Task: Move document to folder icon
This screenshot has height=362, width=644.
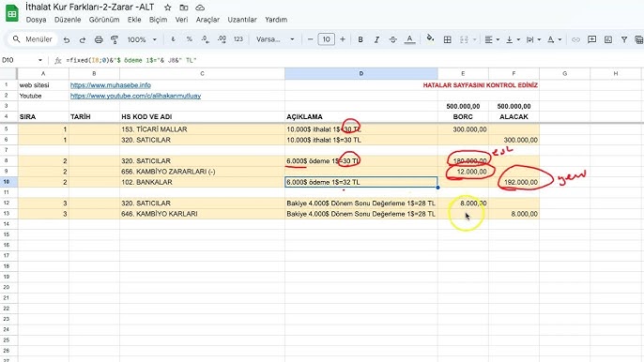Action: click(184, 8)
